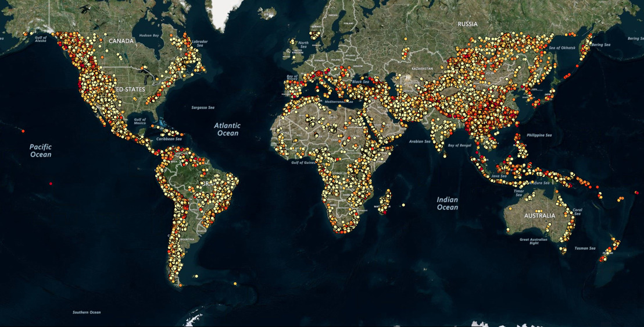This screenshot has width=644, height=327.
Task: Click the Coral Sea label
Action: click(577, 211)
